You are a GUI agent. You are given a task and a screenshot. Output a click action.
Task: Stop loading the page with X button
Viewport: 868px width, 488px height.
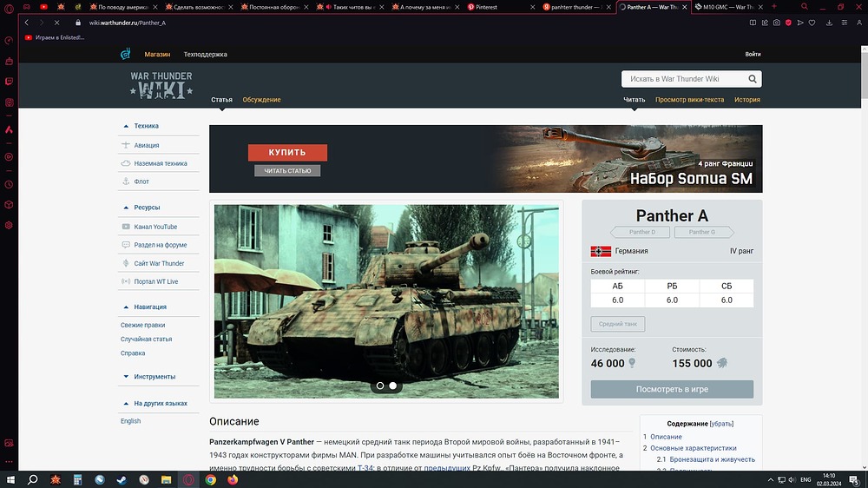point(57,23)
